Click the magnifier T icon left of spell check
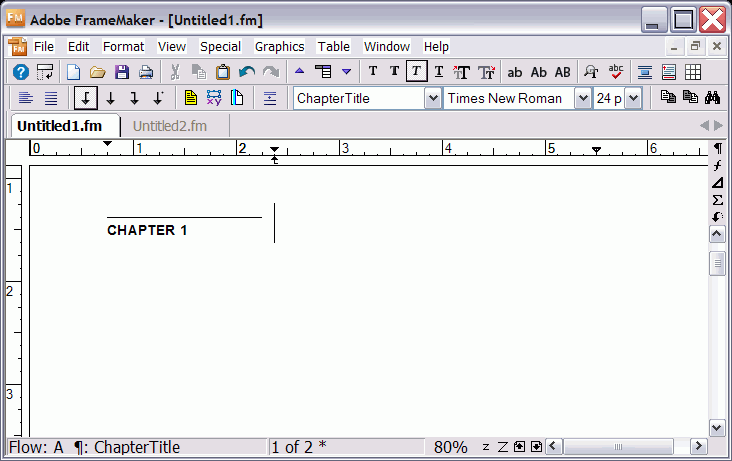 591,72
